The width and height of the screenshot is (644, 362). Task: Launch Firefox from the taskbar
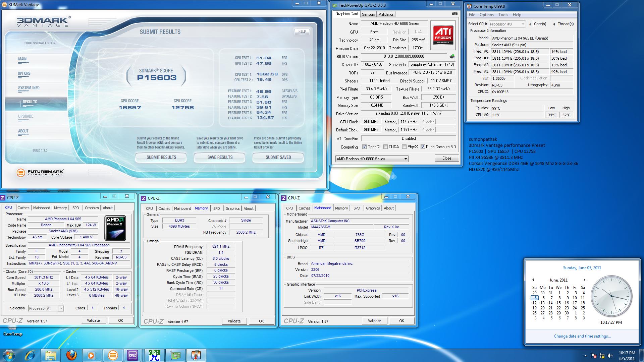(71, 355)
